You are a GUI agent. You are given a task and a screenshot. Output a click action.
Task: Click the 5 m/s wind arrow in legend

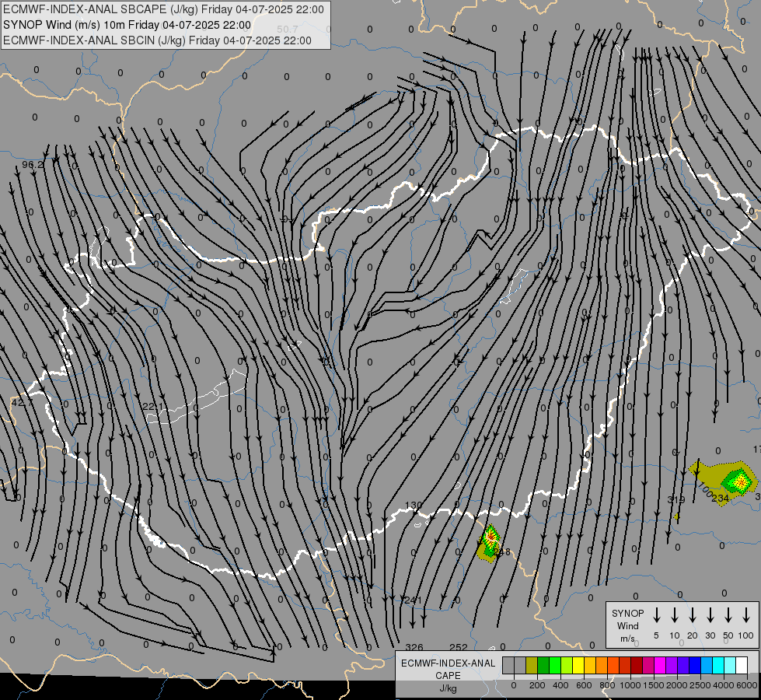(x=657, y=615)
